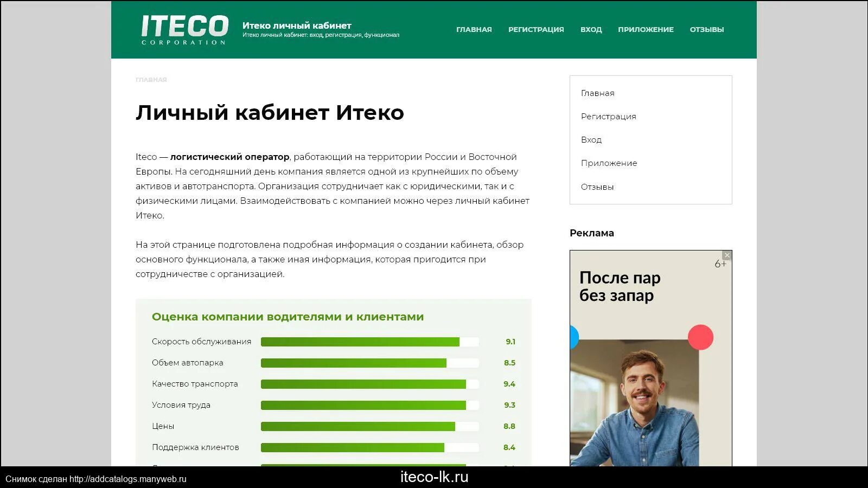Click the 6+ age label on the ad

[x=720, y=264]
